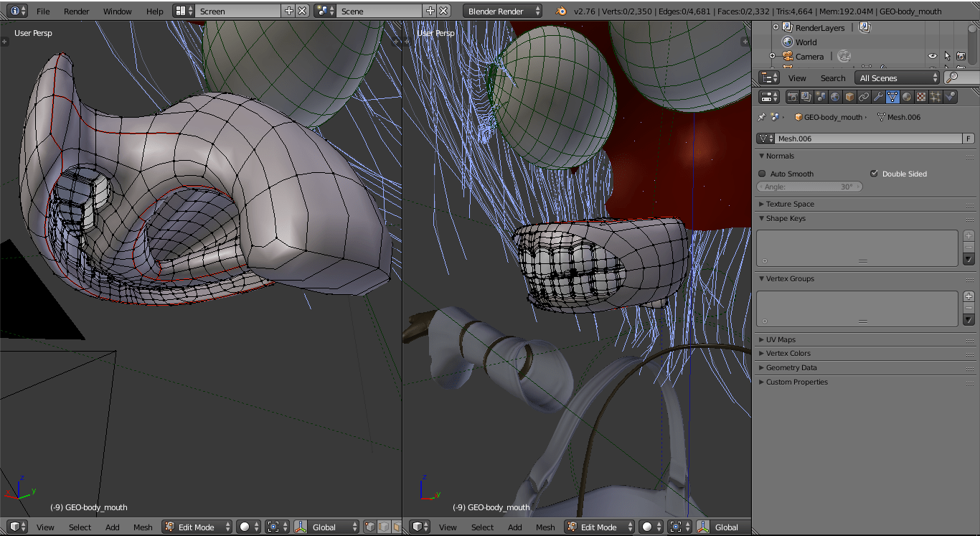Open the Mesh menu in left viewport header

[x=143, y=527]
